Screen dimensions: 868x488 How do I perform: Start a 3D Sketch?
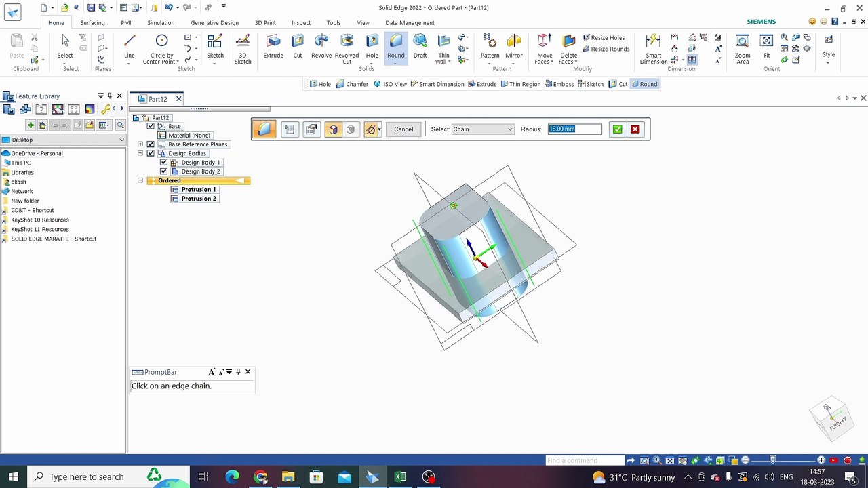pyautogui.click(x=243, y=49)
